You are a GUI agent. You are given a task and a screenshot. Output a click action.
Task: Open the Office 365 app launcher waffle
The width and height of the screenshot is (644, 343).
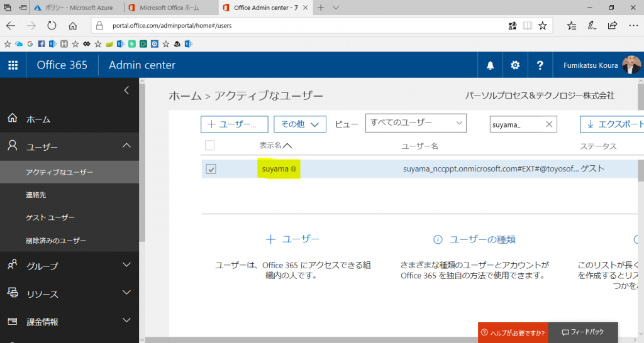click(13, 65)
